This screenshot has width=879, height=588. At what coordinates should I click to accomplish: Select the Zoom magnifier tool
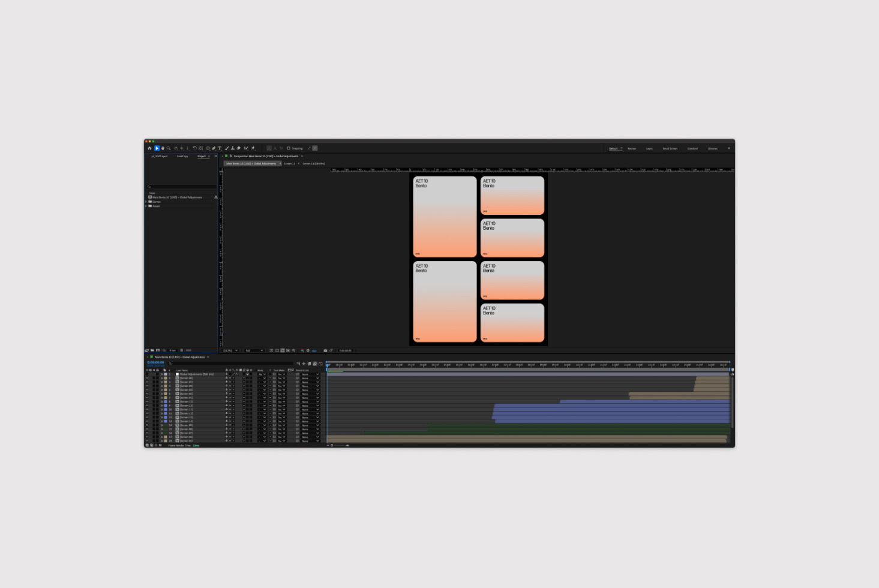(169, 148)
